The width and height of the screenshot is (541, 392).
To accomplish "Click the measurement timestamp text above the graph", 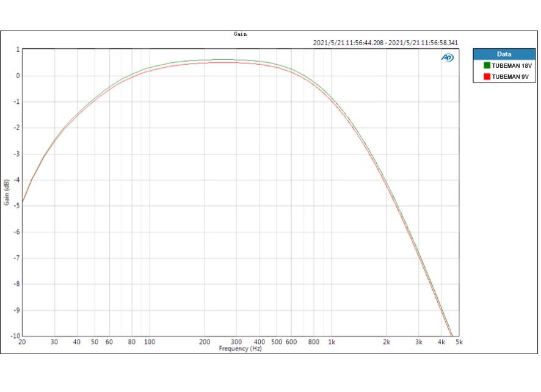I will (x=385, y=43).
